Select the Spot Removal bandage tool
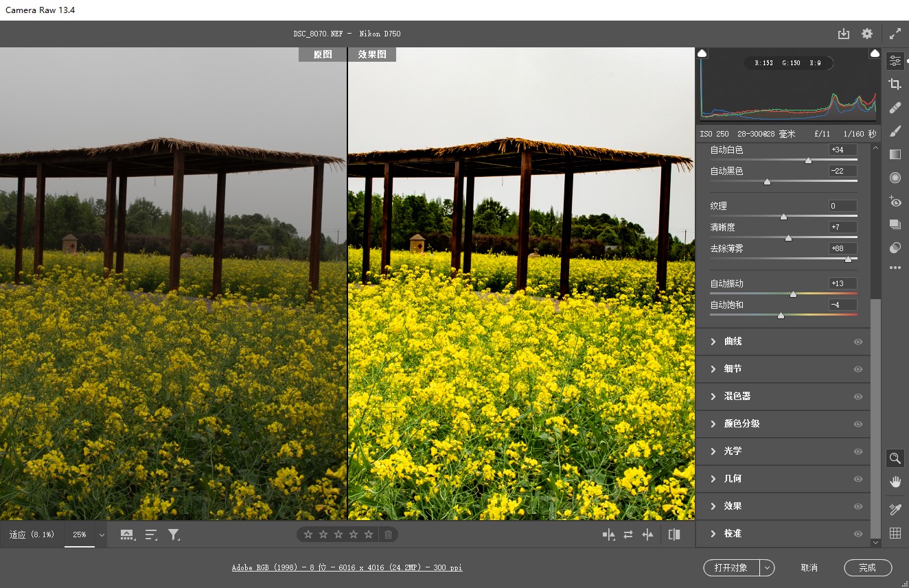Image resolution: width=909 pixels, height=588 pixels. (x=895, y=108)
